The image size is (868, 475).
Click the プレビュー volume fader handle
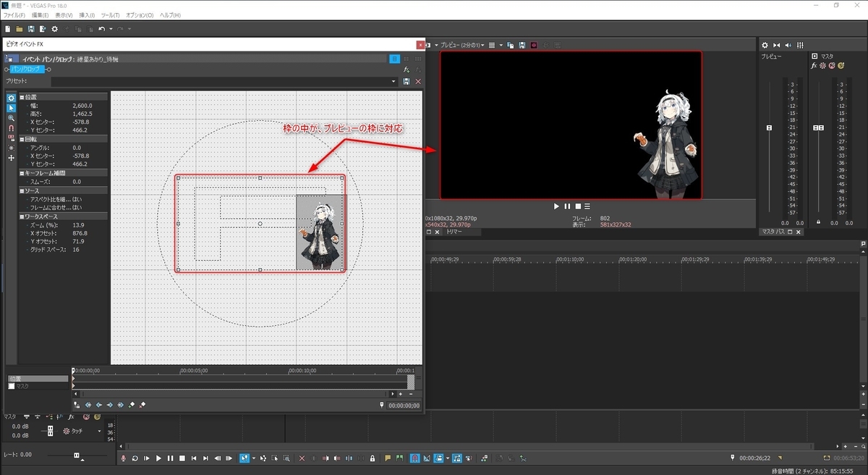click(769, 128)
